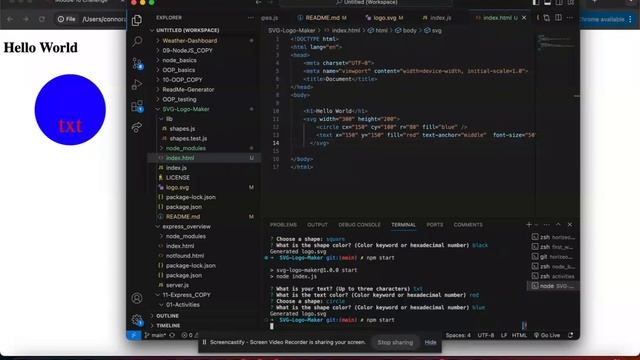640x360 pixels.
Task: Click the remote window icon in status bar
Action: point(133,335)
